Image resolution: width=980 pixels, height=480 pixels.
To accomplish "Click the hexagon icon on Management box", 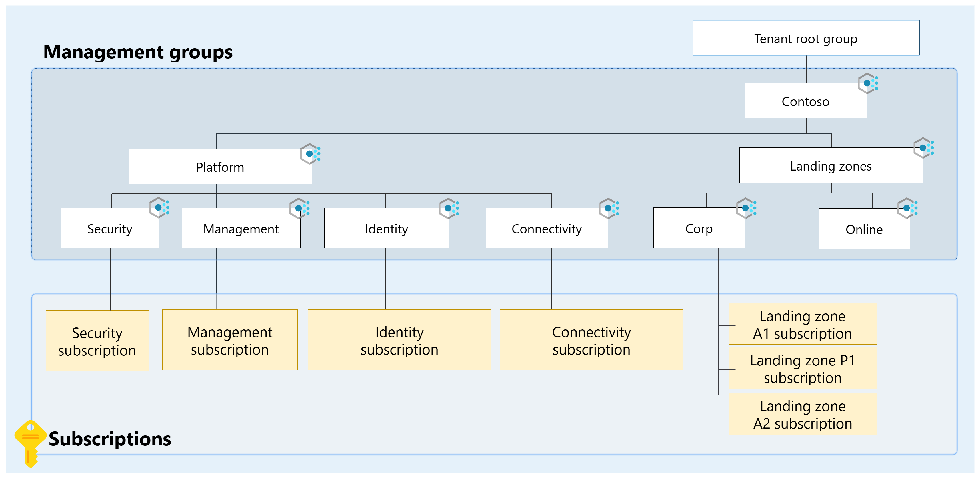I will coord(299,208).
